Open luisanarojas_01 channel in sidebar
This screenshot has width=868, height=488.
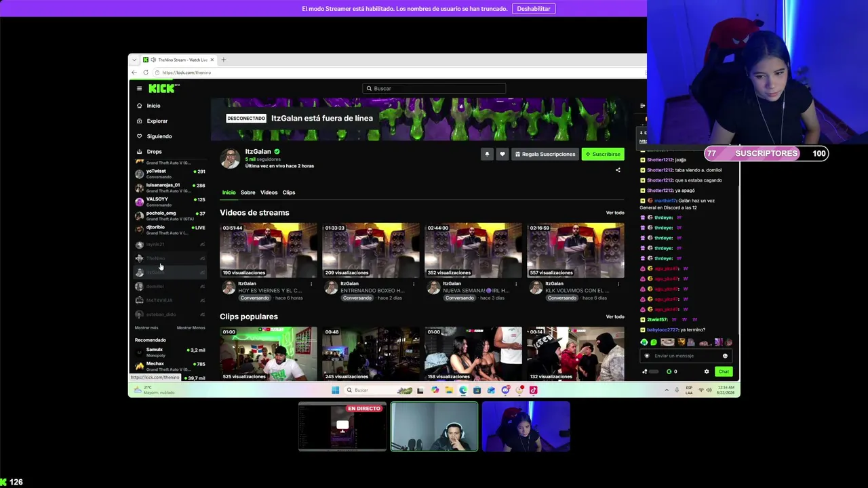170,188
